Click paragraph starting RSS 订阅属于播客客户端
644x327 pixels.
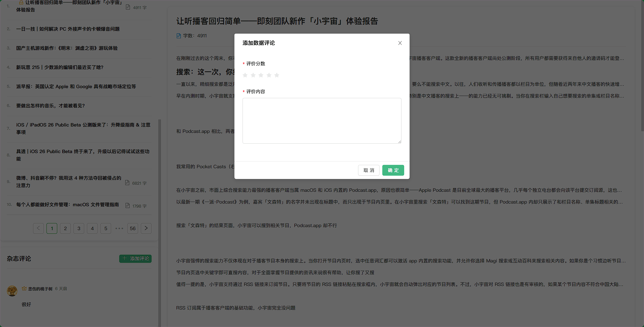236,308
